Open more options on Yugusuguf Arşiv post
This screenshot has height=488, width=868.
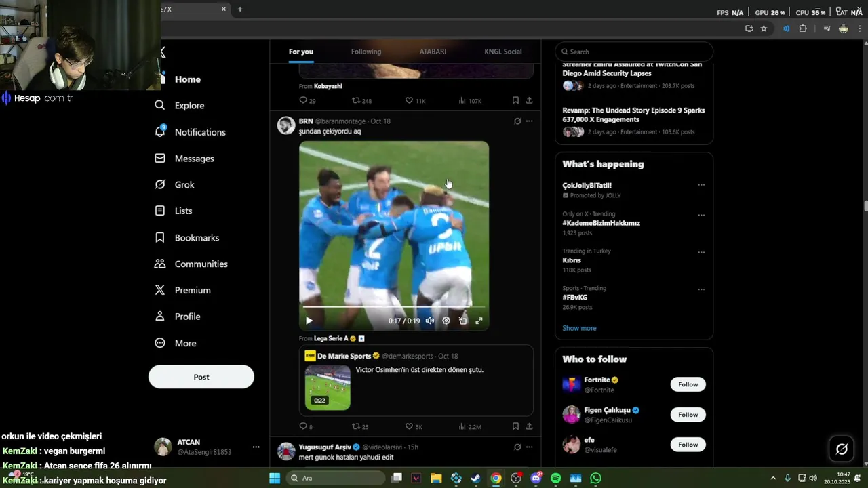pyautogui.click(x=530, y=447)
